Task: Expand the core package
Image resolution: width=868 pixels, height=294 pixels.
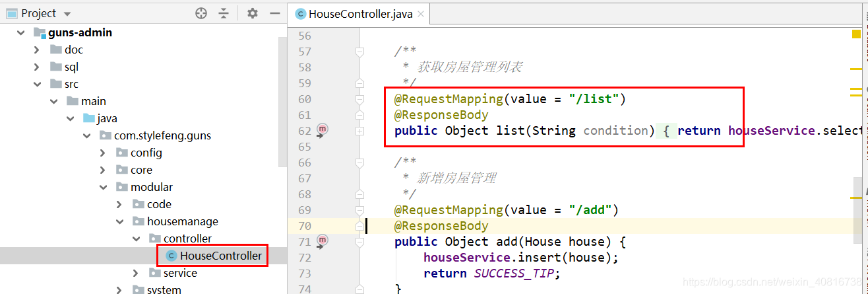Action: pyautogui.click(x=103, y=170)
